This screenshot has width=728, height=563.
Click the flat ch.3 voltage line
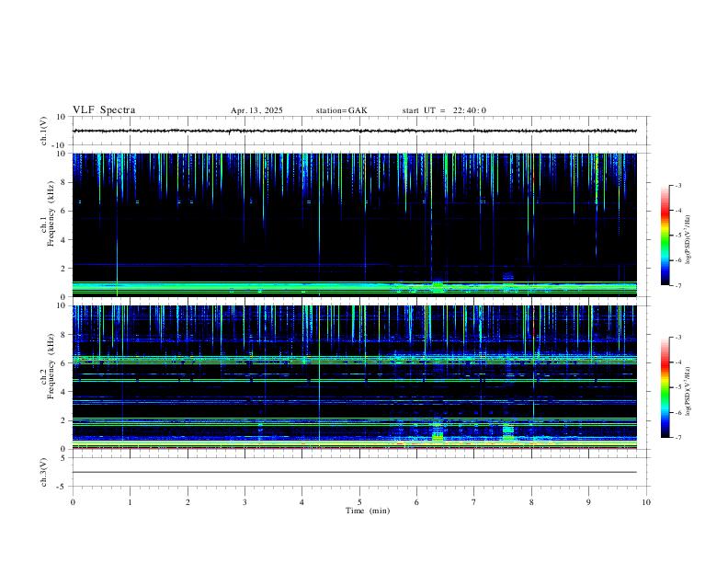(354, 472)
